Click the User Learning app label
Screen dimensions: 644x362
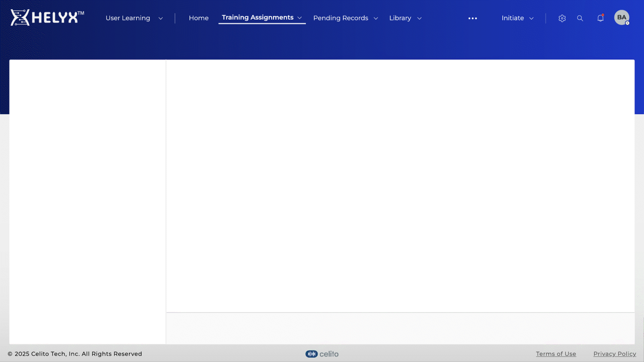coord(128,18)
